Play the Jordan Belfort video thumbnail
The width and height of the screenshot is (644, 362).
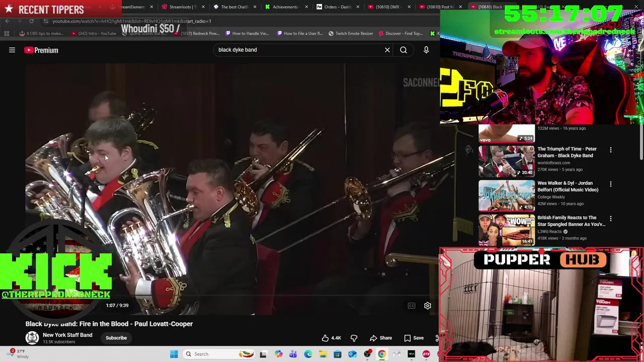[x=506, y=196]
